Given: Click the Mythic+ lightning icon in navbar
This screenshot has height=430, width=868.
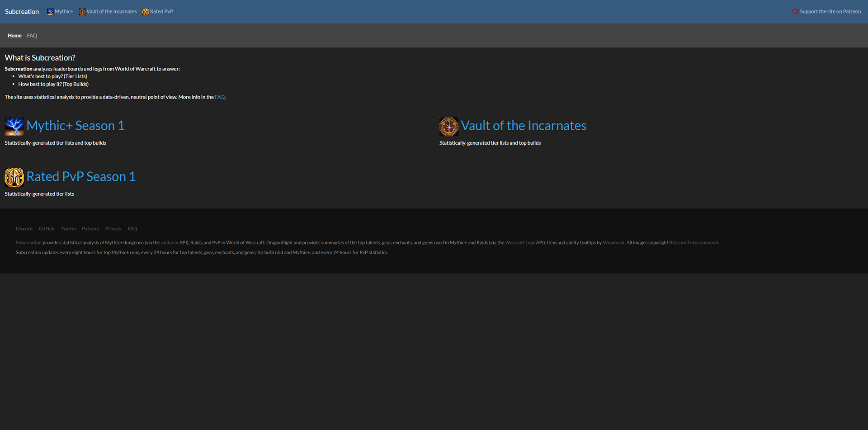Looking at the screenshot, I should pyautogui.click(x=50, y=12).
